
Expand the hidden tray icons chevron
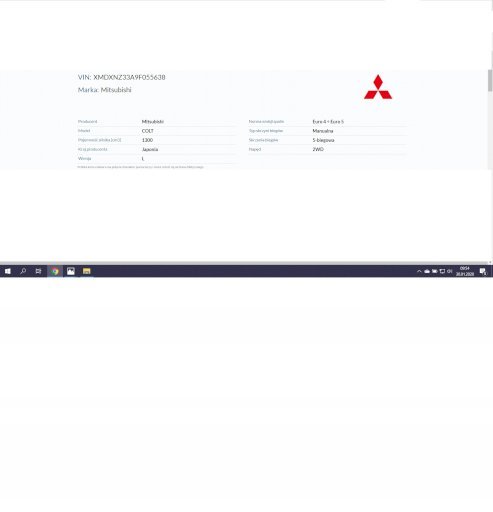[419, 271]
